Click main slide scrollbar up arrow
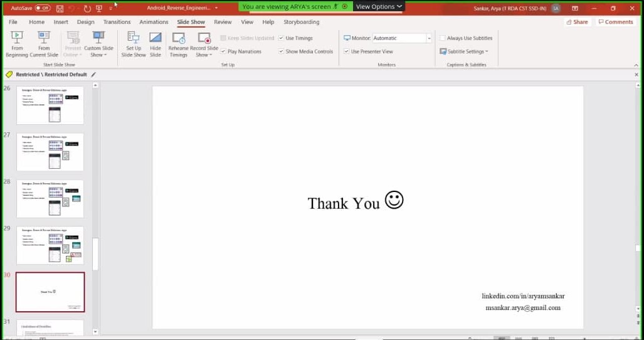The height and width of the screenshot is (340, 644). coord(638,85)
